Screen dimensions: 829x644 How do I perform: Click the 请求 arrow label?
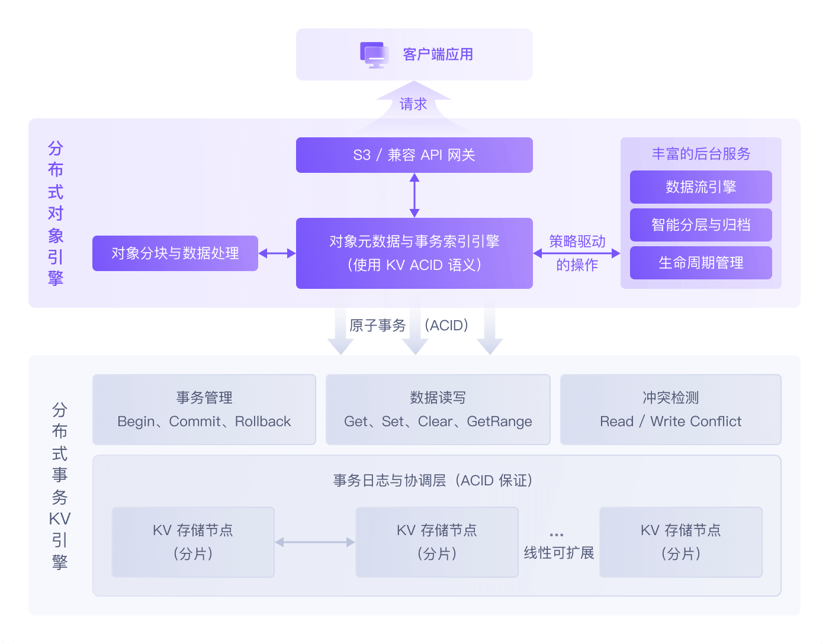click(x=413, y=104)
